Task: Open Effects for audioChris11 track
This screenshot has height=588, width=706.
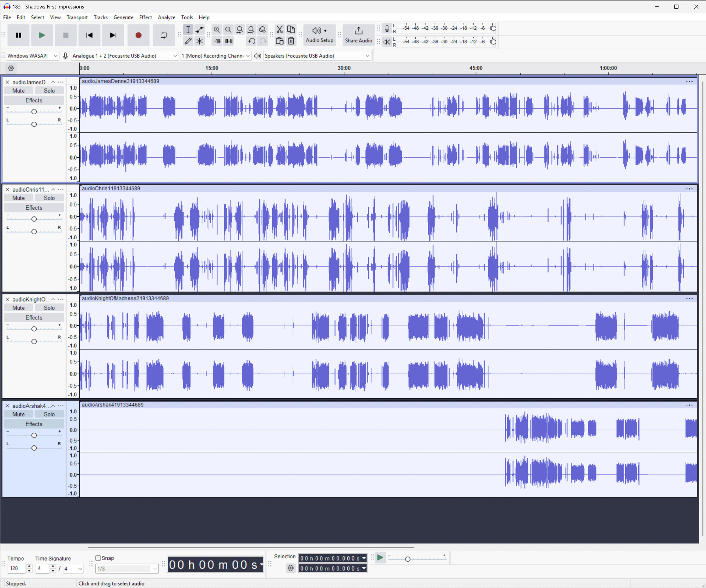Action: pos(34,208)
